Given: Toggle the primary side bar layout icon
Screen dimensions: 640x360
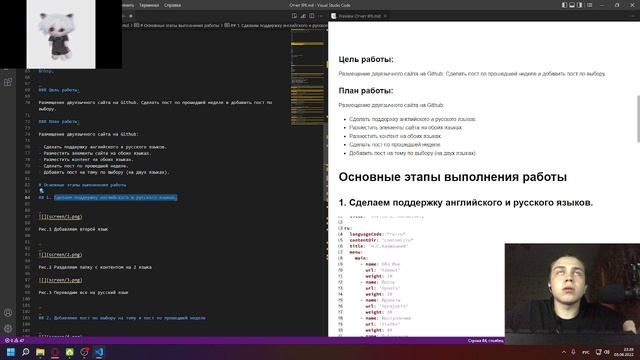Looking at the screenshot, I should (x=564, y=5).
